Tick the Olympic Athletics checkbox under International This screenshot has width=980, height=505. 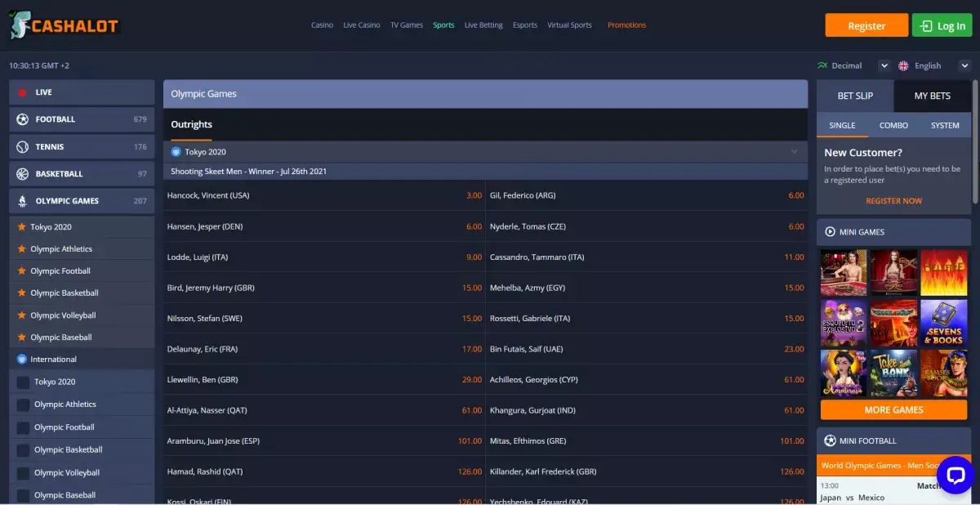pyautogui.click(x=23, y=404)
